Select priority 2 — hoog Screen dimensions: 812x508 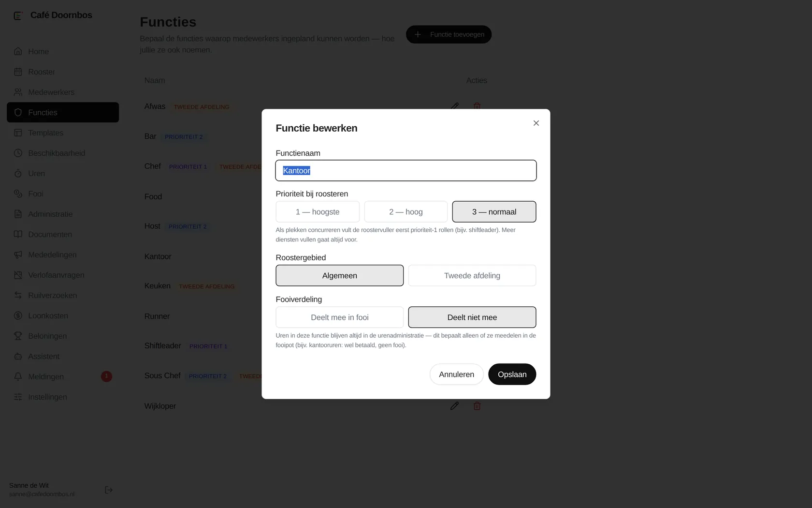tap(406, 212)
